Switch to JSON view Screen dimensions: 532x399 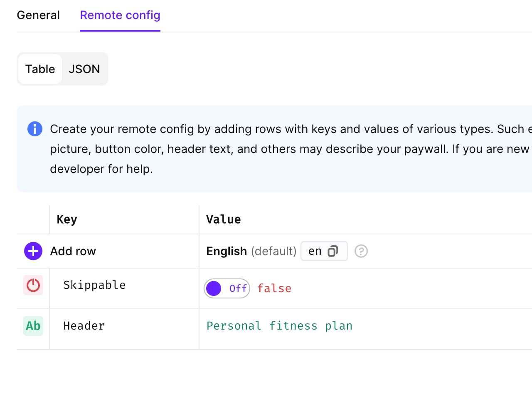(84, 69)
